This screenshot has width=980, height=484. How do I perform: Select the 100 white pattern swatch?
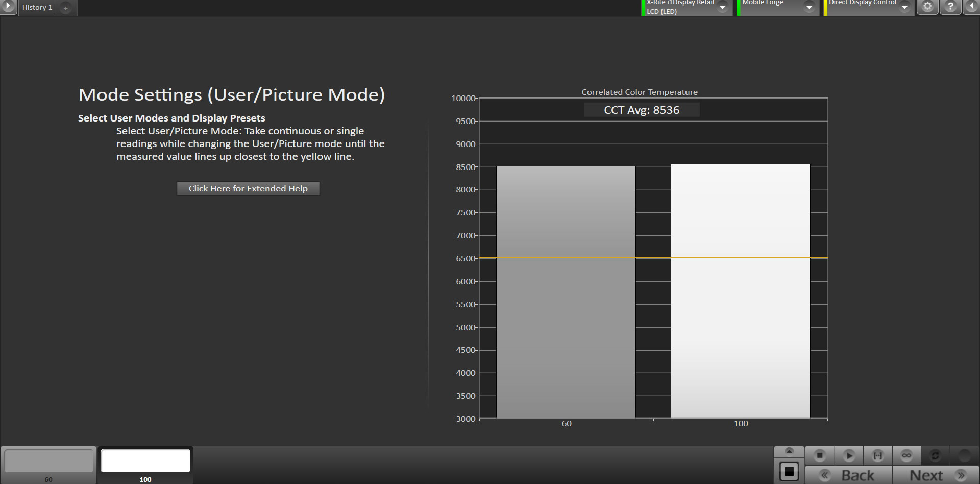click(x=145, y=461)
